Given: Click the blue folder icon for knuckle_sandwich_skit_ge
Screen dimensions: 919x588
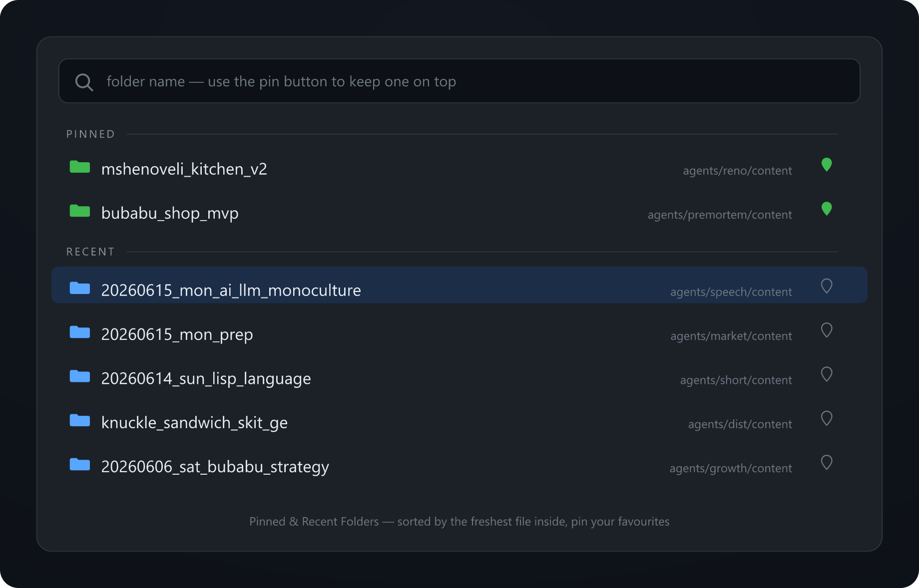Looking at the screenshot, I should tap(80, 420).
